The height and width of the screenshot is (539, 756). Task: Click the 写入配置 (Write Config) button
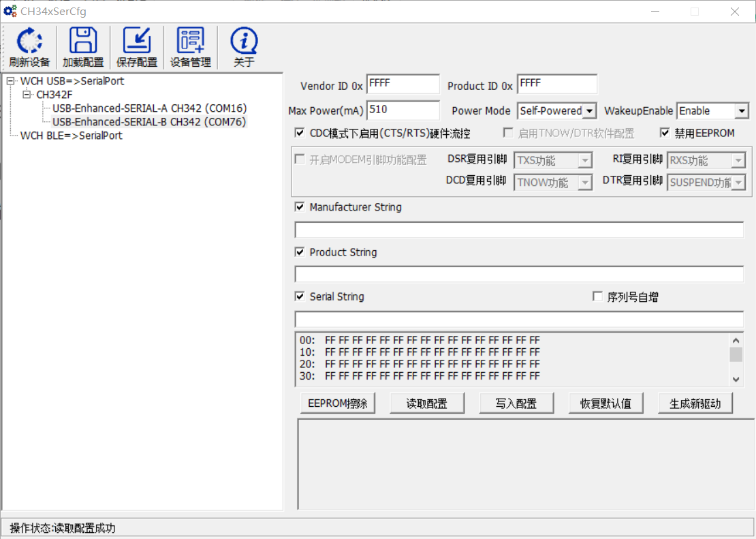click(516, 403)
